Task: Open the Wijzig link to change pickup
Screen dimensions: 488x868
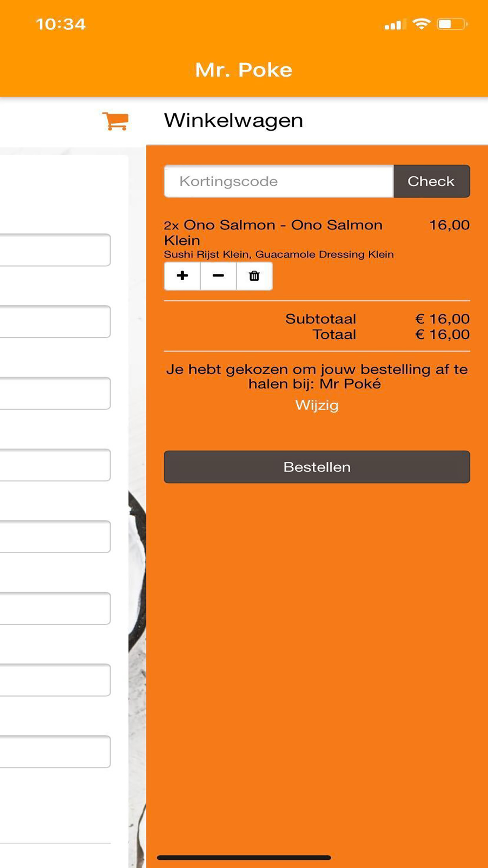Action: (317, 405)
